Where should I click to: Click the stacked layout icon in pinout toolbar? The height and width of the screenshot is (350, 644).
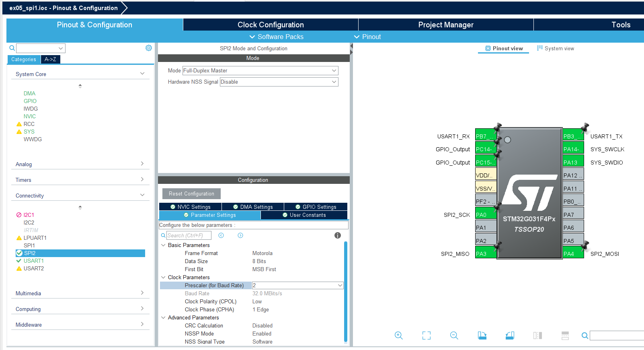click(565, 336)
